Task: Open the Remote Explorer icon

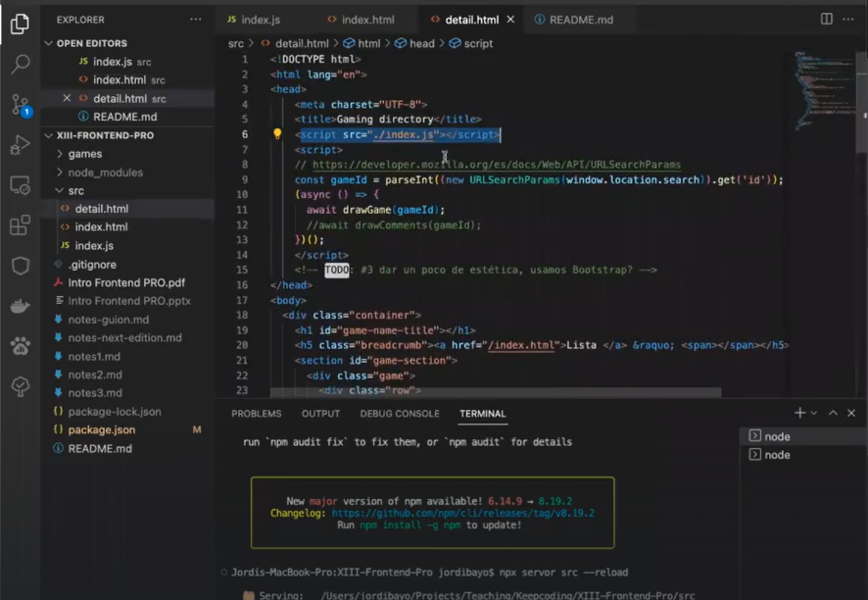Action: click(20, 185)
